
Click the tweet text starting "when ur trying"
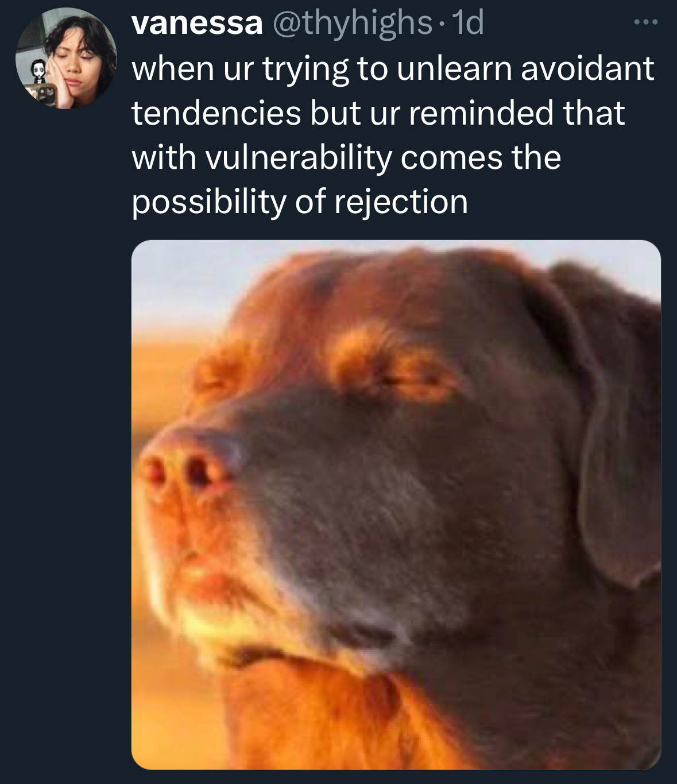[x=393, y=134]
